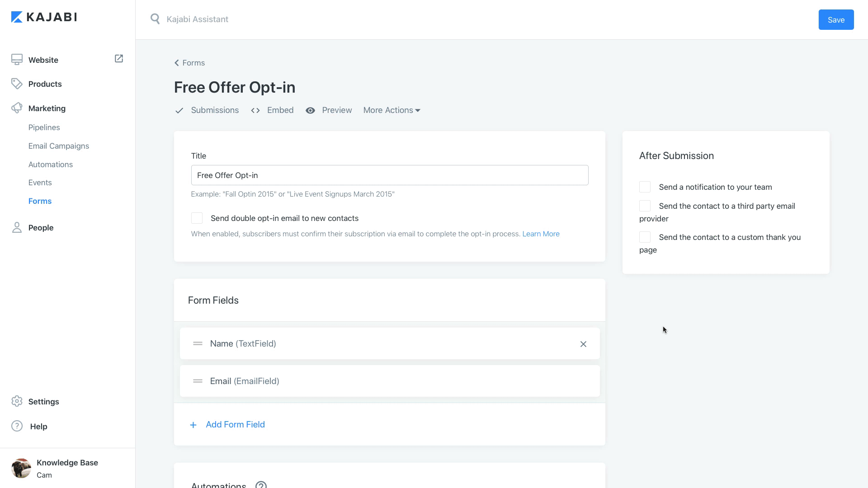868x488 pixels.
Task: Navigate back to Forms list
Action: click(189, 62)
